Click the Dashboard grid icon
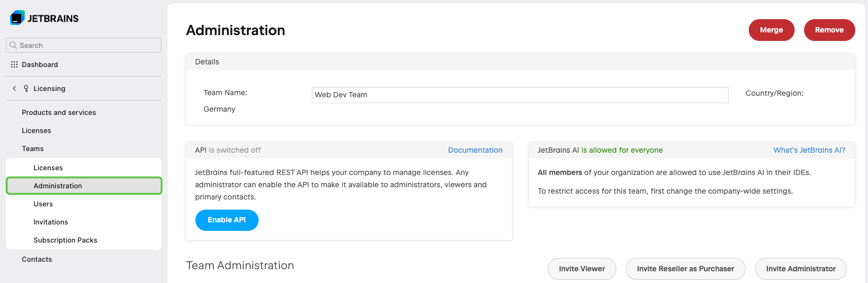 14,64
